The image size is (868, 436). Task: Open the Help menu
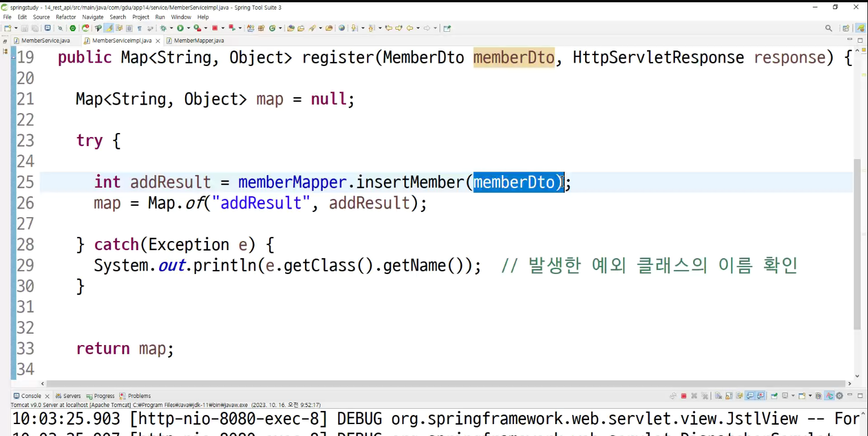[203, 17]
